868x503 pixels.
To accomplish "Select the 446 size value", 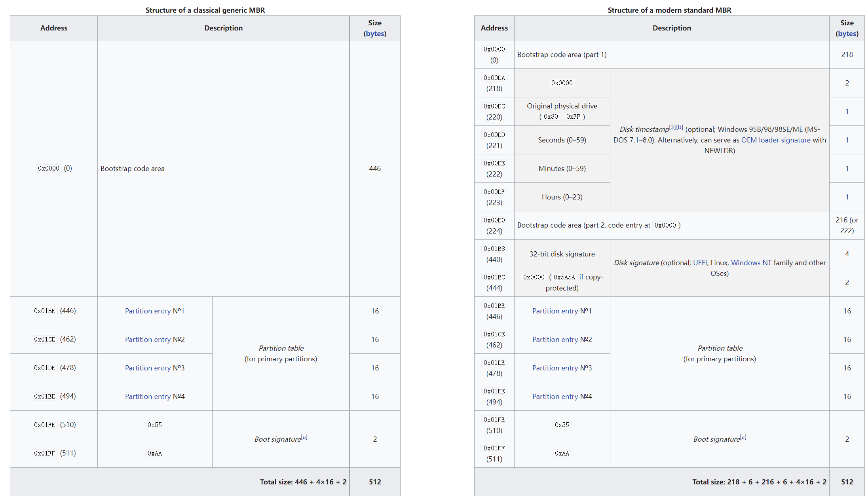I will tap(375, 169).
